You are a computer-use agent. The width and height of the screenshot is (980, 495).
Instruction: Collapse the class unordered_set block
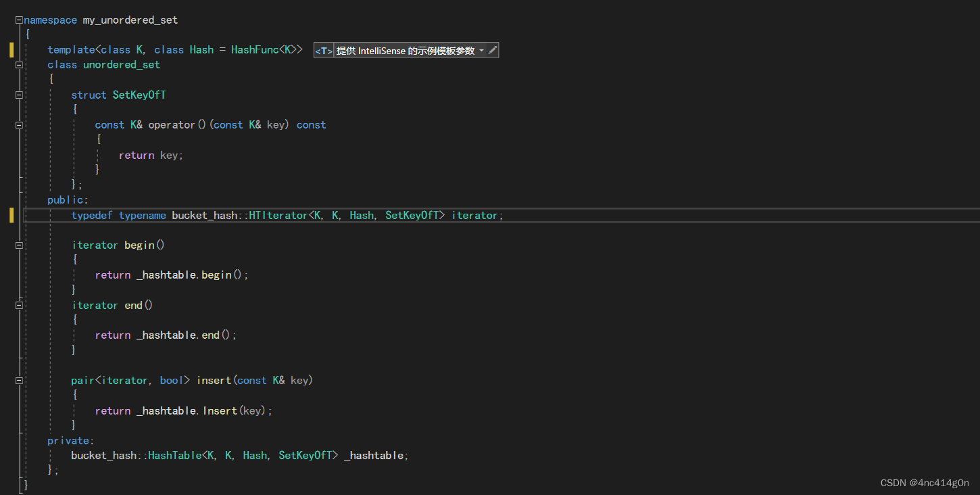[x=19, y=65]
